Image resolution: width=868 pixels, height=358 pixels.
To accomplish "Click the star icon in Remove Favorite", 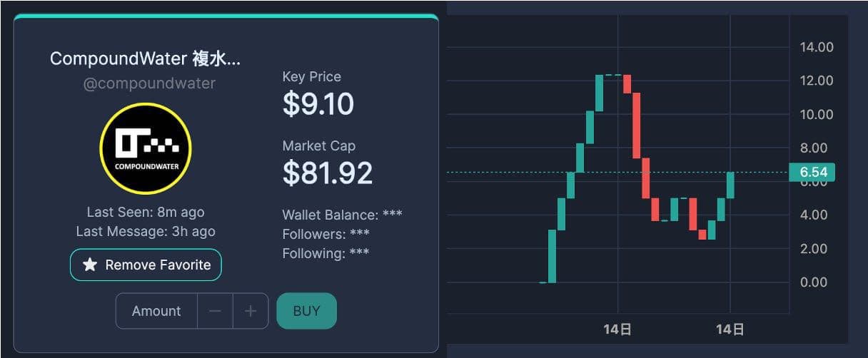I will tap(90, 265).
